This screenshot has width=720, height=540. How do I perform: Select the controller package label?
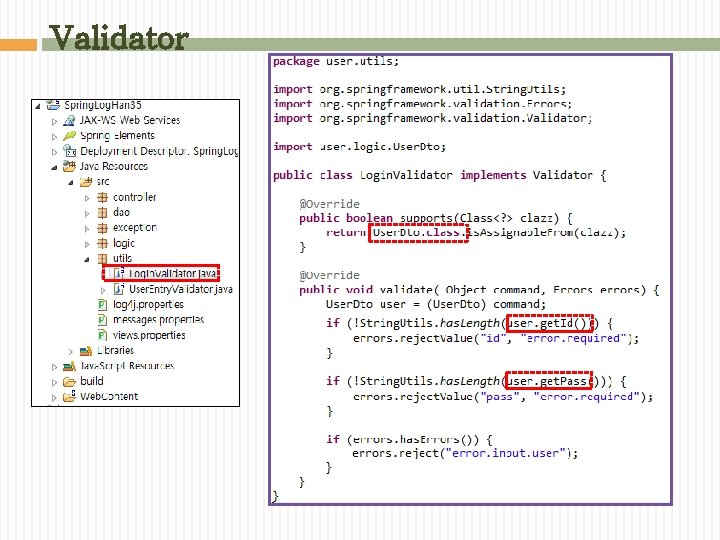[135, 197]
